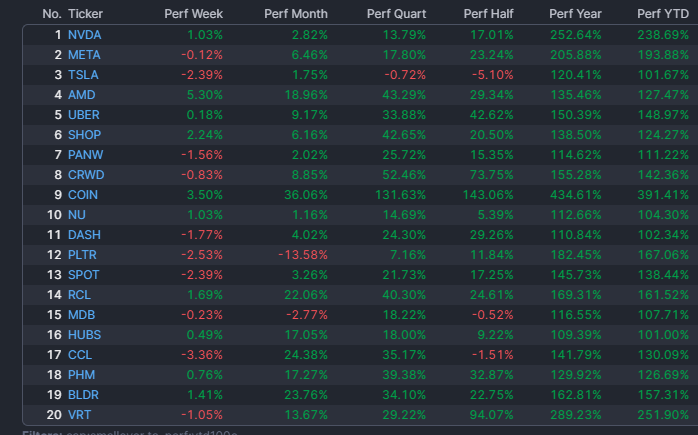Select CCL's Perf Half value -1.51%
The image size is (698, 435).
coord(492,355)
